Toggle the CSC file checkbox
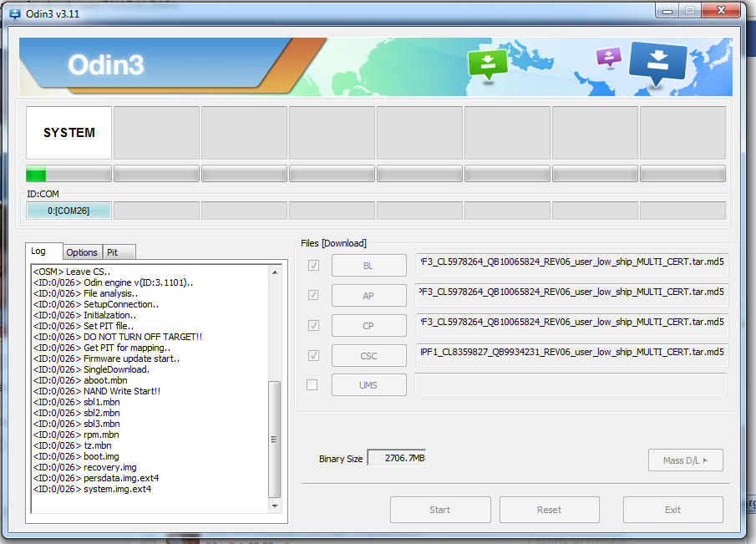Image resolution: width=756 pixels, height=544 pixels. click(x=313, y=355)
